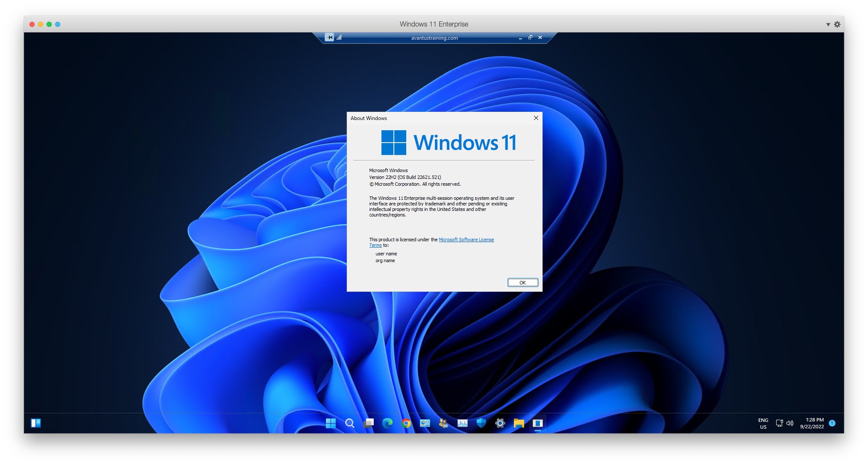Screen dimensions: 868x465
Task: Launch Google Chrome from taskbar
Action: 406,423
